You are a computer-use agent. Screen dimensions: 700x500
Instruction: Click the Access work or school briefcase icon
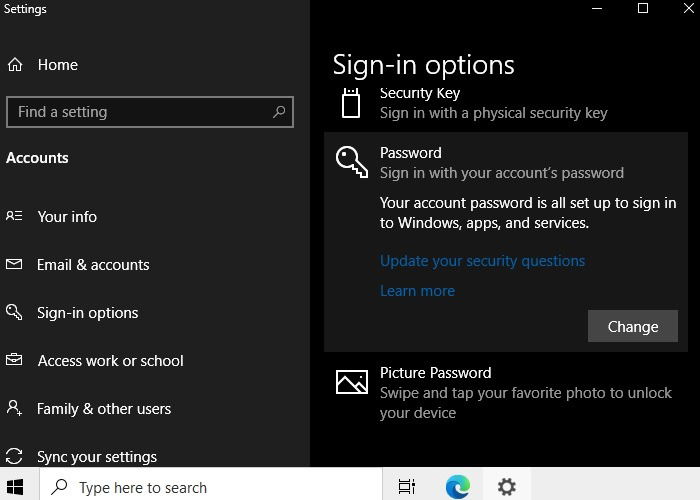[14, 360]
